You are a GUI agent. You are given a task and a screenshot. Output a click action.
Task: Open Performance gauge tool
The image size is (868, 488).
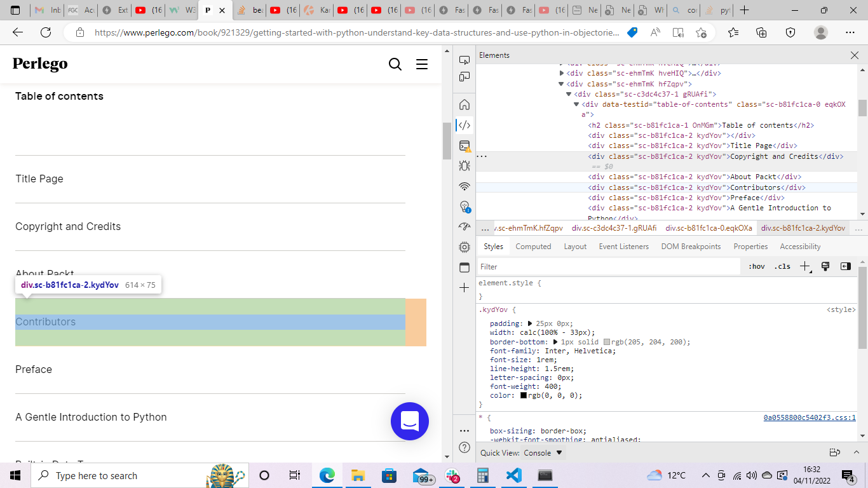[465, 226]
